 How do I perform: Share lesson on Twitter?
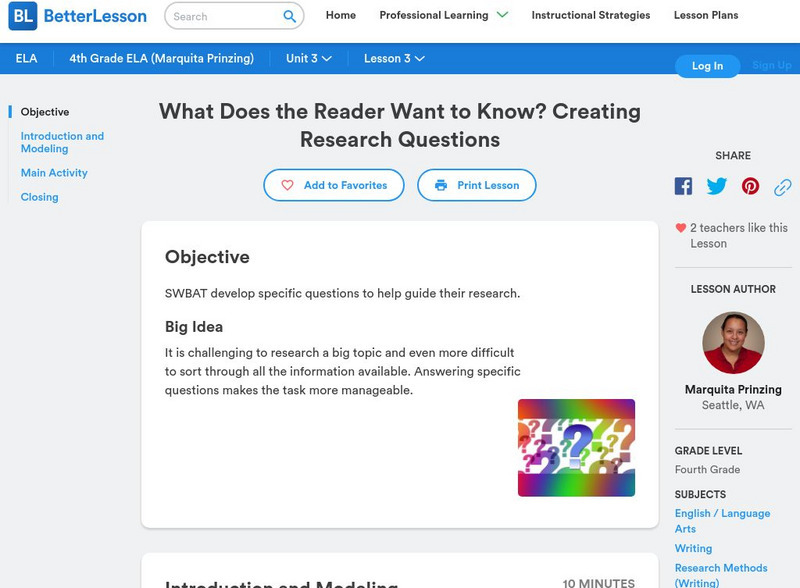pyautogui.click(x=716, y=186)
